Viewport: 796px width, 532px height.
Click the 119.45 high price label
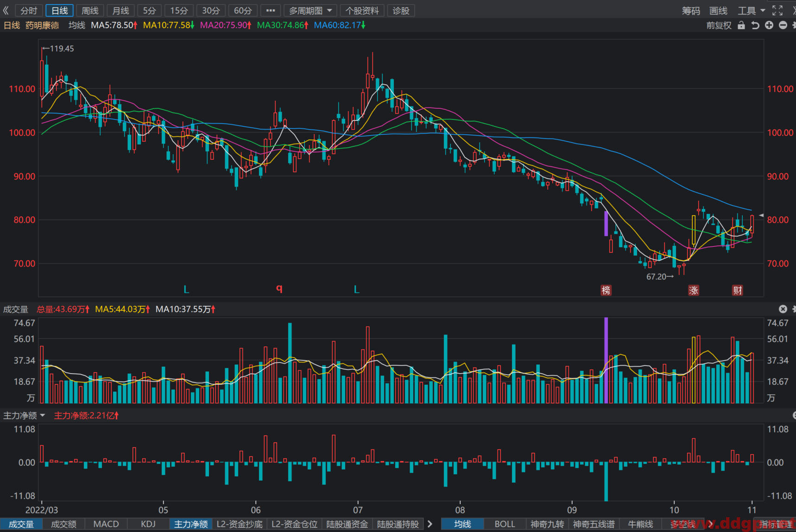coord(62,48)
